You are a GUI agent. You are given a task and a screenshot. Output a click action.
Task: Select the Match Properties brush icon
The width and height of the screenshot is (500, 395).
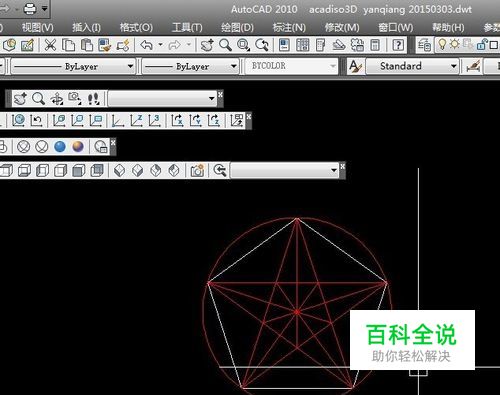tap(105, 45)
